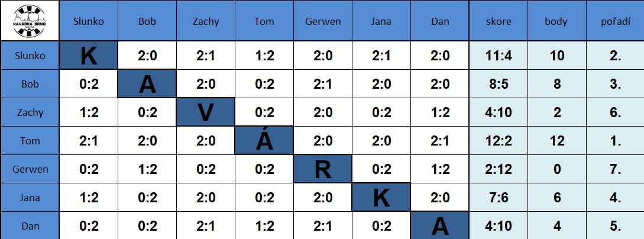Click Slunko versus Tom result 1:2
The image size is (644, 239).
[264, 55]
